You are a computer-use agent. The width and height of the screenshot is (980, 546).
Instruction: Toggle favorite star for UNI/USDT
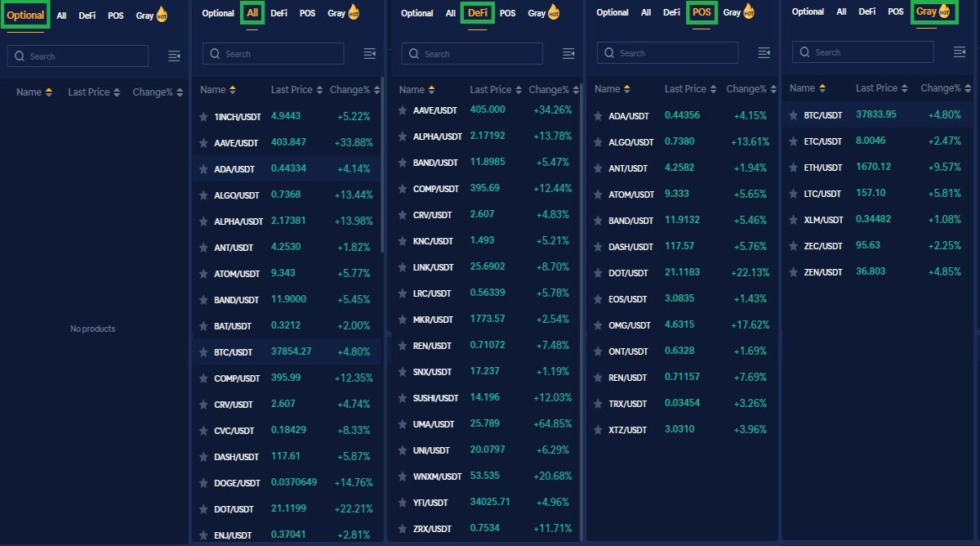point(403,450)
